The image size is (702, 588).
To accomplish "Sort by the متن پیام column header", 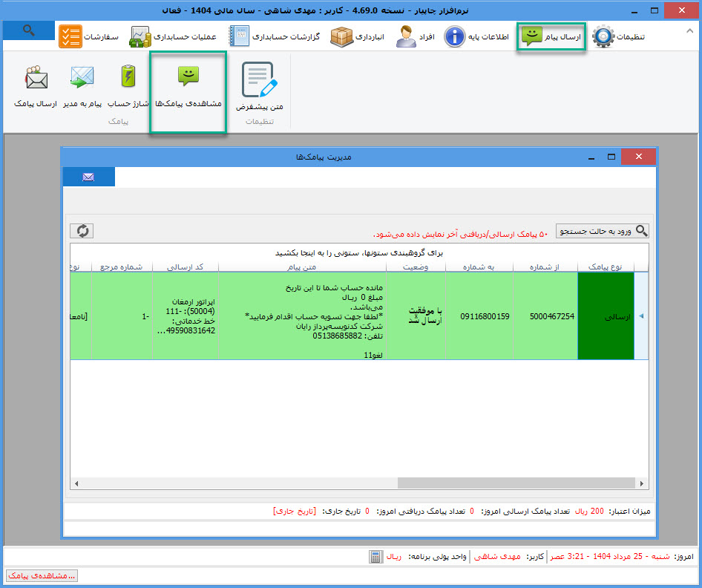I will coord(302,267).
